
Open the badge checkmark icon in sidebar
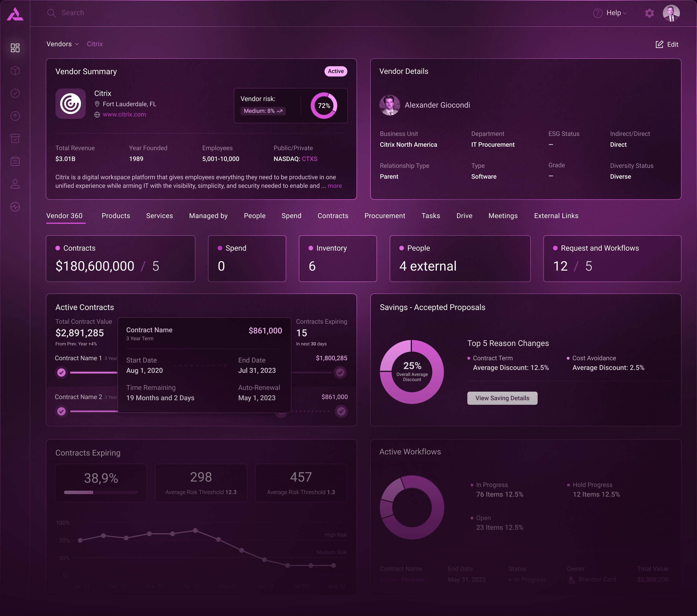[x=15, y=93]
